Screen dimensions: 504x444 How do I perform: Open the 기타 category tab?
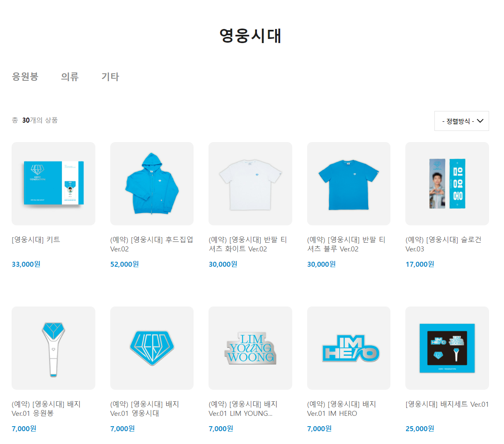(x=110, y=77)
